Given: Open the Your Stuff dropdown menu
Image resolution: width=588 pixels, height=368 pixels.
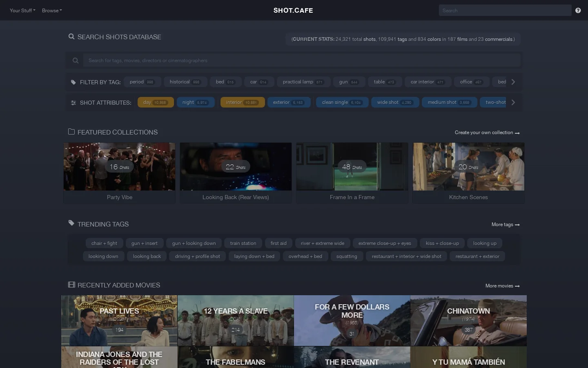Looking at the screenshot, I should click(22, 11).
